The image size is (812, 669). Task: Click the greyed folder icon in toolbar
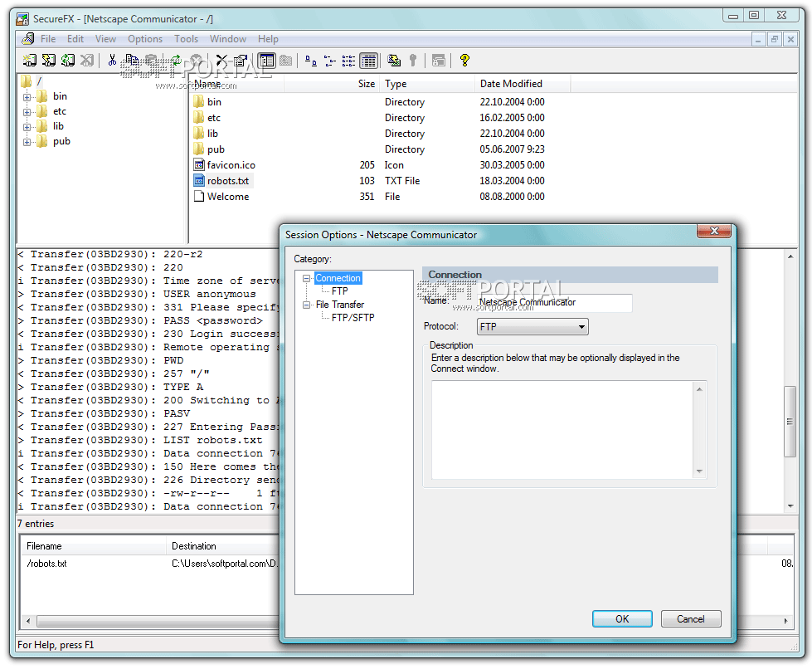point(286,61)
